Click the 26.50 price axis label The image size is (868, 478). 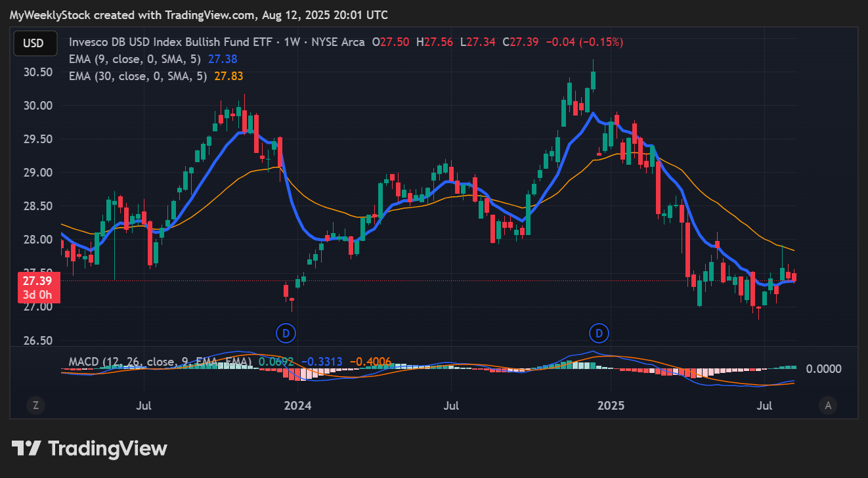[x=37, y=341]
